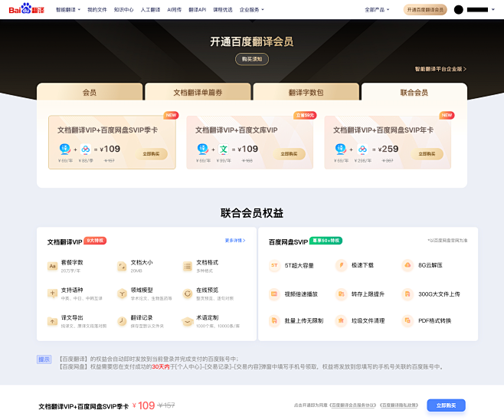Click the 文档大小 icon
The width and height of the screenshot is (504, 420).
click(122, 266)
